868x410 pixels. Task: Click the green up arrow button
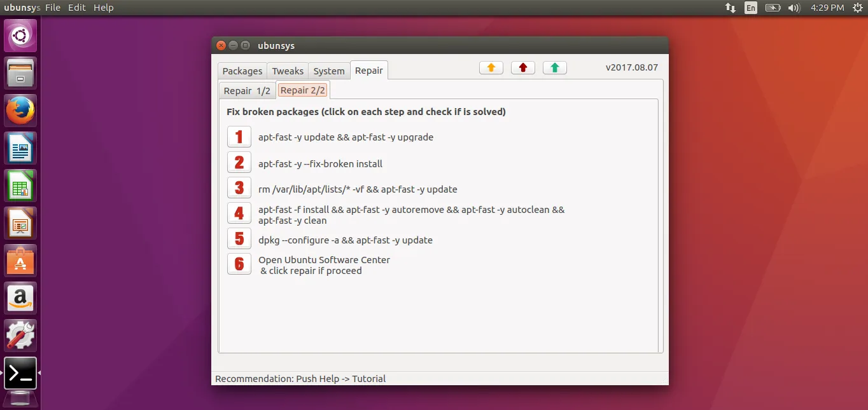pyautogui.click(x=554, y=68)
